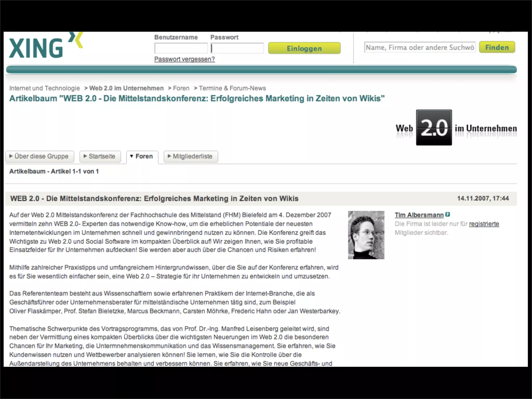
Task: Go to Internet und Technologie breadcrumb
Action: (44, 88)
